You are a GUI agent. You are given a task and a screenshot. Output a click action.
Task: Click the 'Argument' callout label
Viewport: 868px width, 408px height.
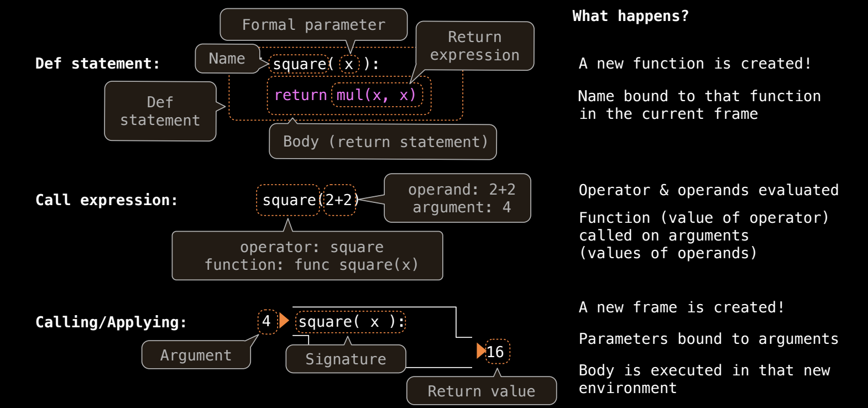click(x=196, y=355)
